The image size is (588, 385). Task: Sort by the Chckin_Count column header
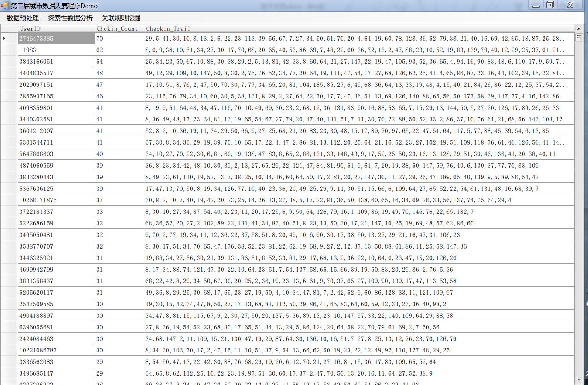point(119,29)
